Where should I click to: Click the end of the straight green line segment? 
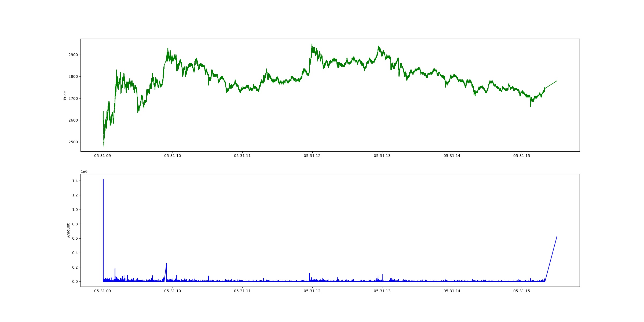pos(557,81)
